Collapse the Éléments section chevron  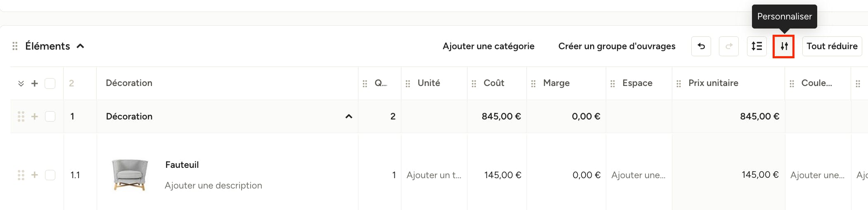pos(81,46)
